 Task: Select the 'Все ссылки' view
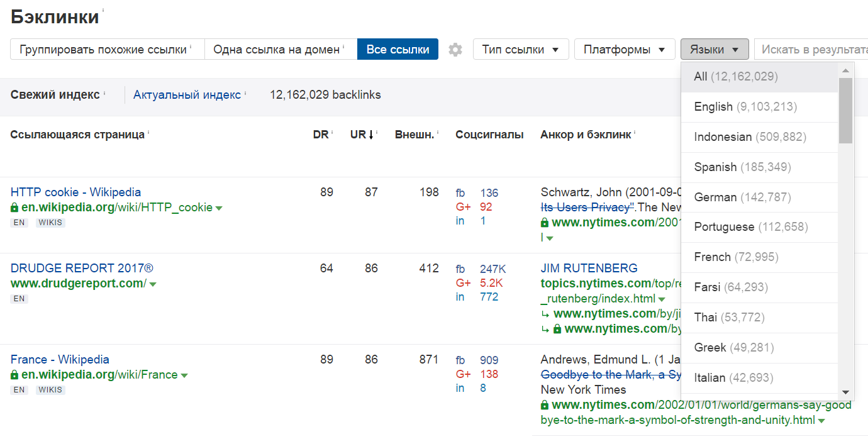tap(398, 48)
